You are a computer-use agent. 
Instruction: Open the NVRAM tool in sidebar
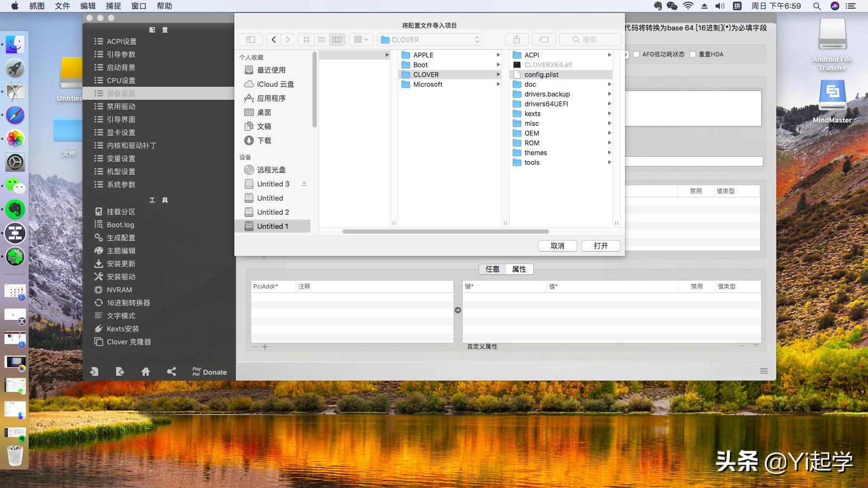point(119,290)
